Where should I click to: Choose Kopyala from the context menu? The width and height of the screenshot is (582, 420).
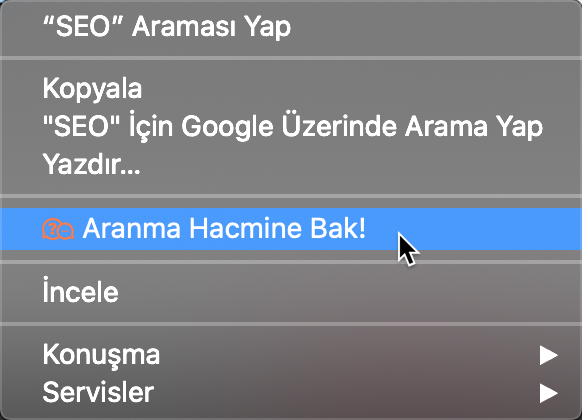tap(291, 88)
